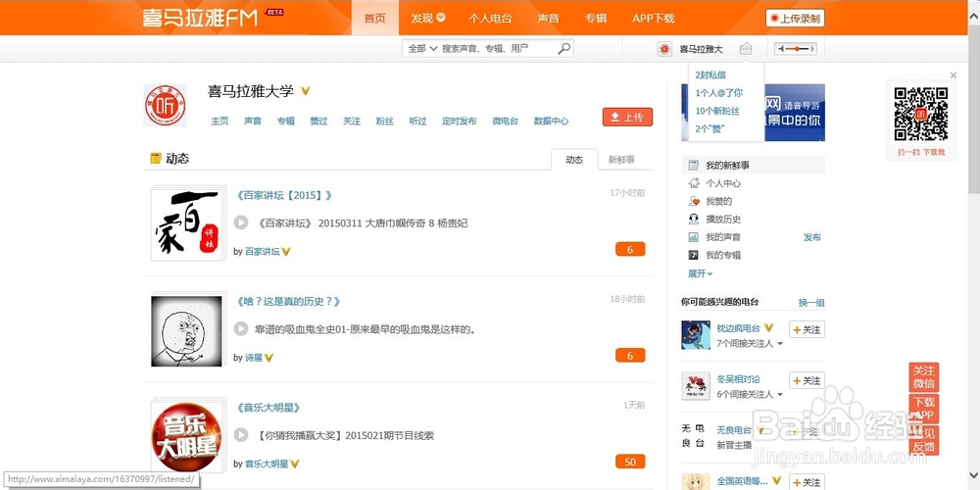Screen dimensions: 980x490
Task: Click the orange 50 count badge
Action: click(x=630, y=462)
